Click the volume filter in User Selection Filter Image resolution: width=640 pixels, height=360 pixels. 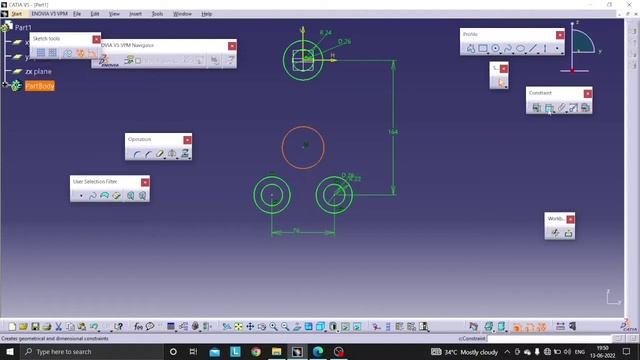[x=116, y=196]
